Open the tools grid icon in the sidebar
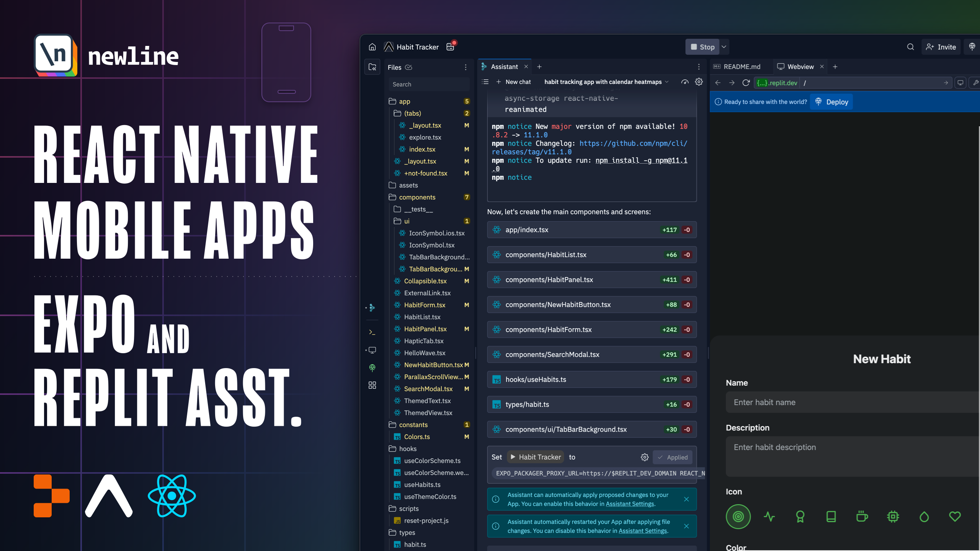This screenshot has width=980, height=551. (372, 385)
